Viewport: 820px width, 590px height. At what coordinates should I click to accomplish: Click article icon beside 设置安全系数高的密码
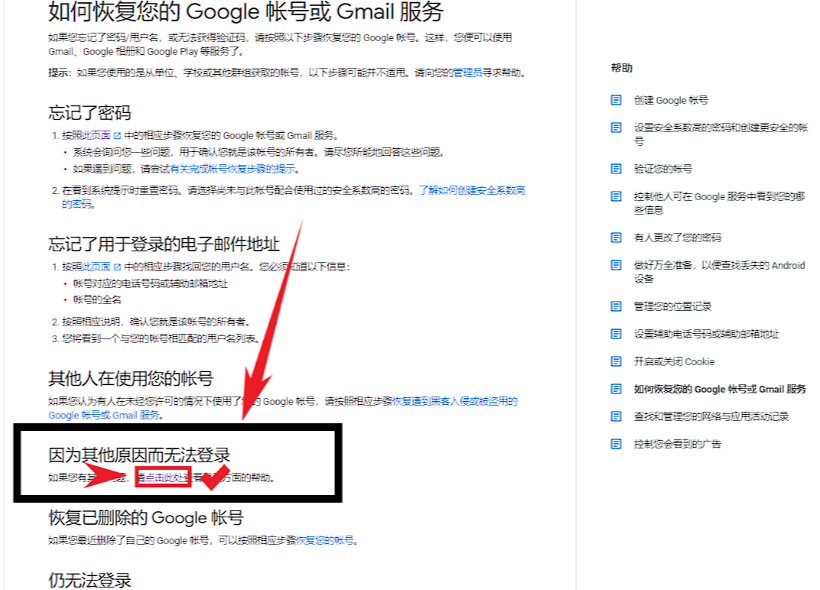pyautogui.click(x=616, y=127)
